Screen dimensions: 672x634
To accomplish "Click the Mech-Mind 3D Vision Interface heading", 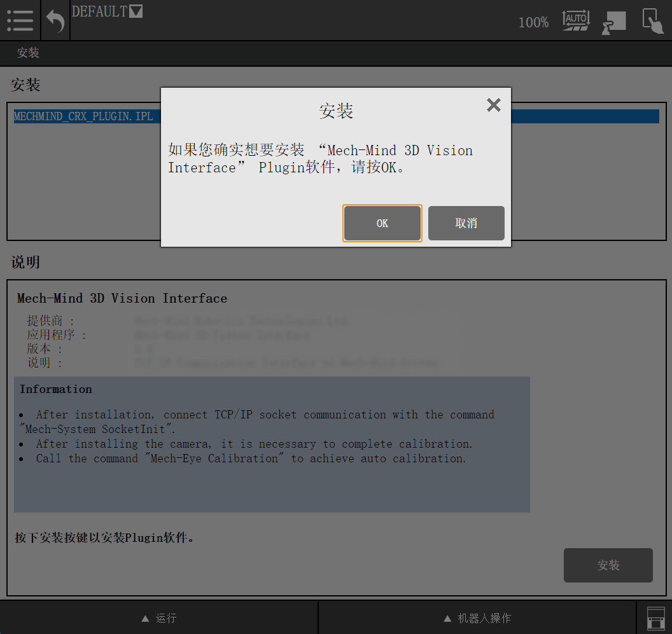I will tap(122, 299).
